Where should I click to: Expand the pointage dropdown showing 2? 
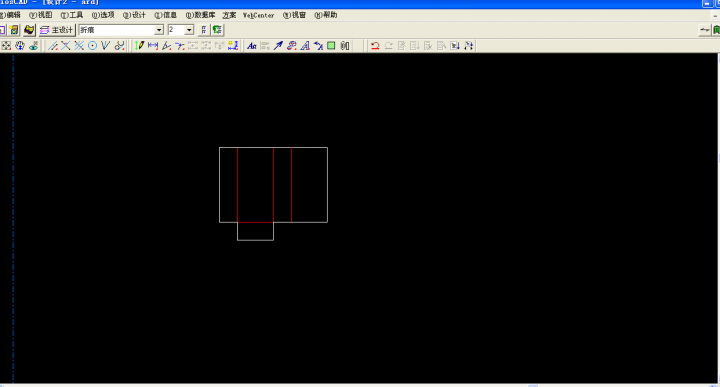[x=189, y=30]
